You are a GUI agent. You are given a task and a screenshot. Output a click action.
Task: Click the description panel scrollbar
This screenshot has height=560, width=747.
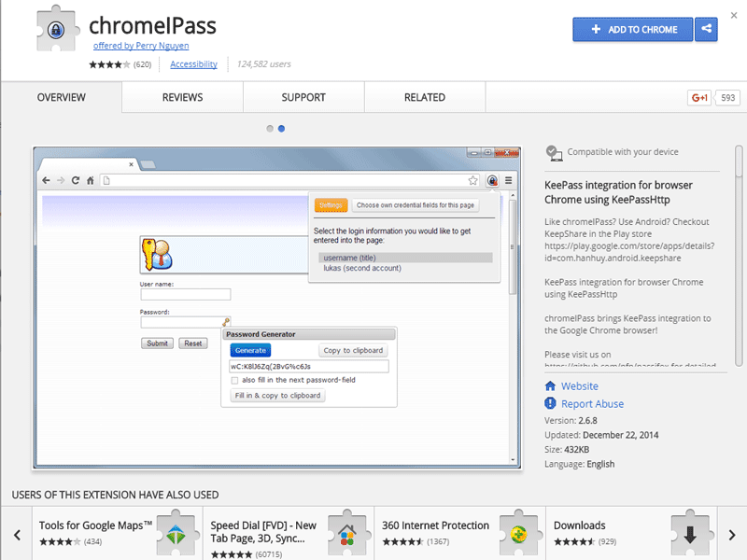click(739, 255)
